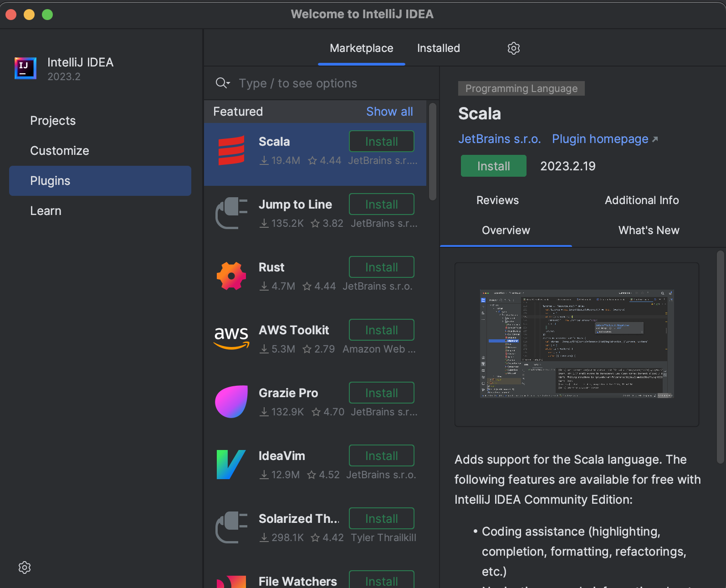
Task: Click Show all link for Featured
Action: pyautogui.click(x=389, y=112)
